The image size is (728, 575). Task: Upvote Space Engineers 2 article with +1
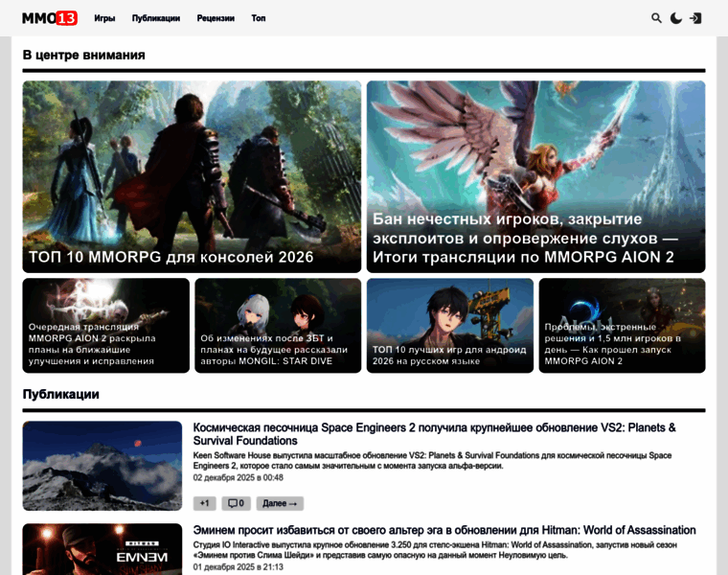pyautogui.click(x=205, y=503)
